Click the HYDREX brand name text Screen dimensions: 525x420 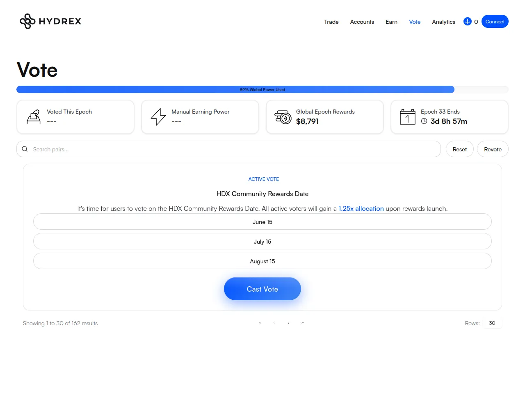(x=60, y=21)
